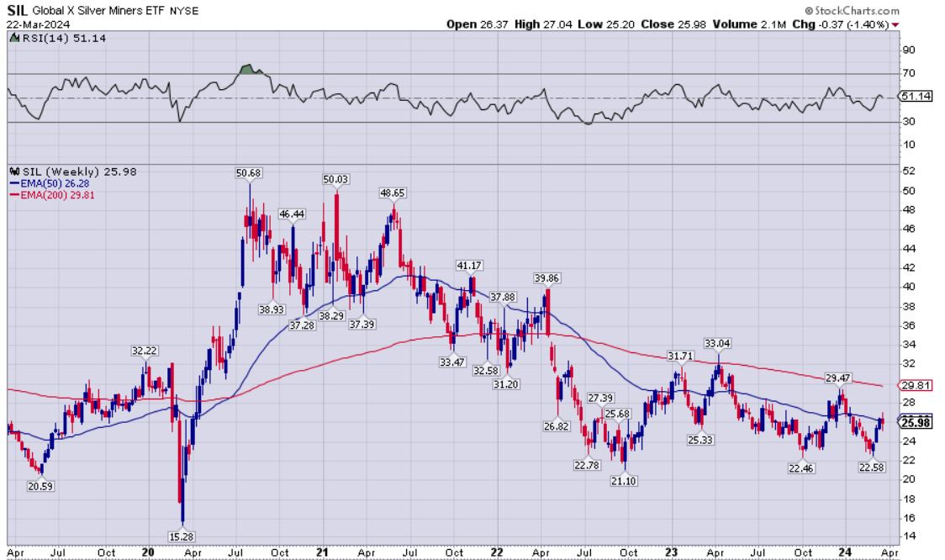Click the RSI(14) 51.14 legend label
The image size is (945, 560).
pos(64,38)
